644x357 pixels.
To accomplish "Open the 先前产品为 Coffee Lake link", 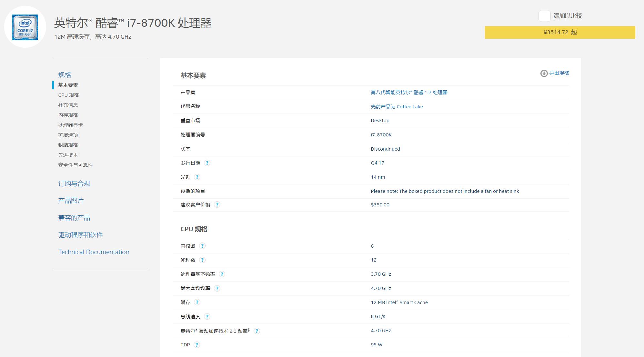I will click(x=397, y=107).
